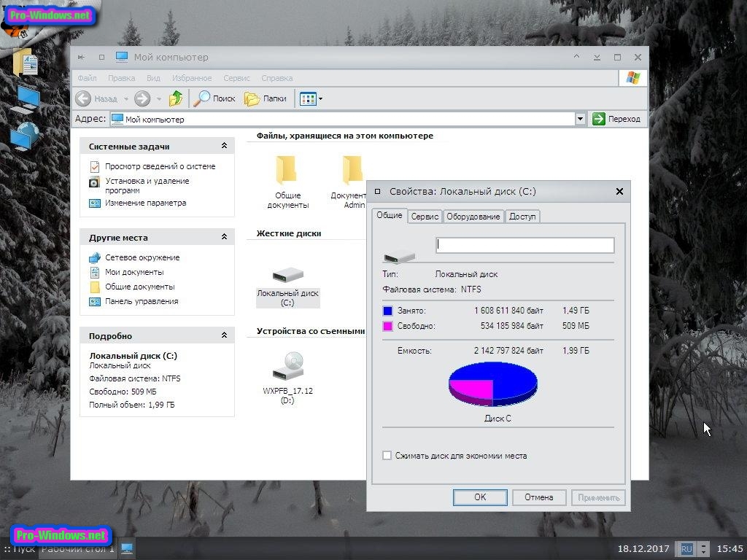747x560 pixels.
Task: Open the Правка menu
Action: 121,78
